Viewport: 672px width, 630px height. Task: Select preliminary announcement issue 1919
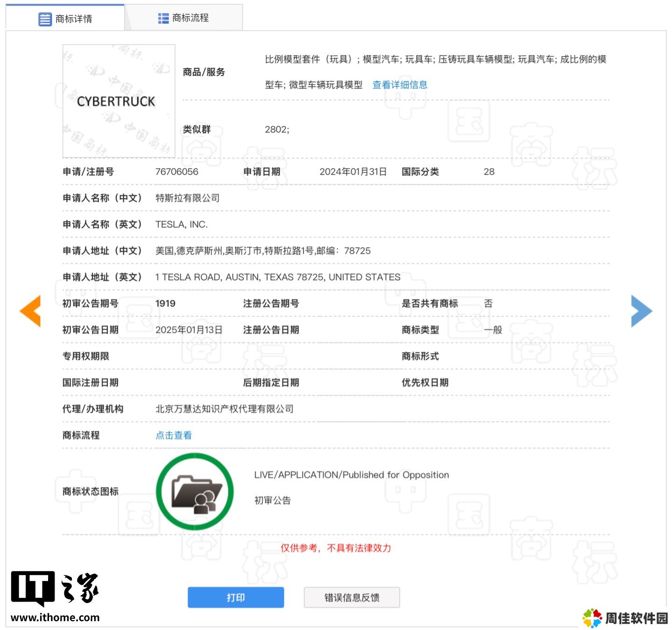pyautogui.click(x=166, y=304)
